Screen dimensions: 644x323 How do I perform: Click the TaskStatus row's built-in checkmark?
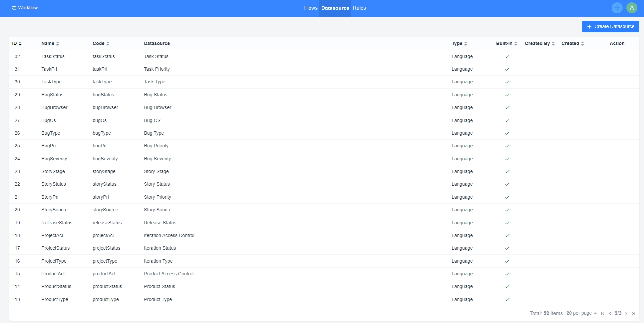point(507,57)
